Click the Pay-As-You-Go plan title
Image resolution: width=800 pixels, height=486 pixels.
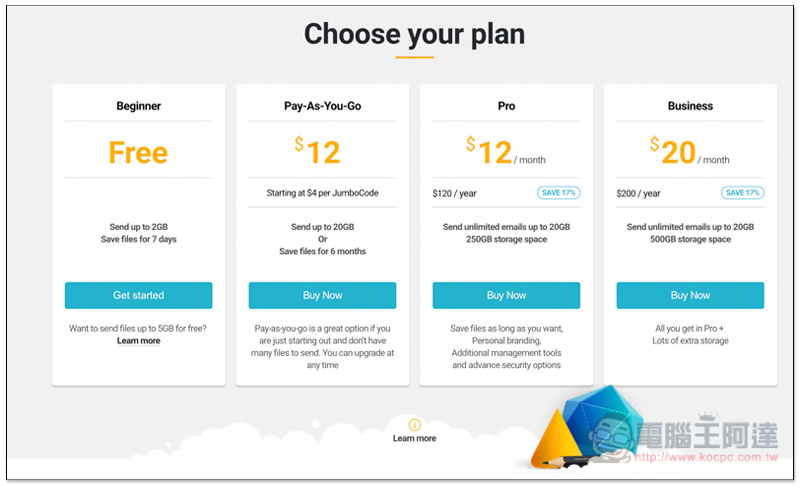click(x=322, y=106)
